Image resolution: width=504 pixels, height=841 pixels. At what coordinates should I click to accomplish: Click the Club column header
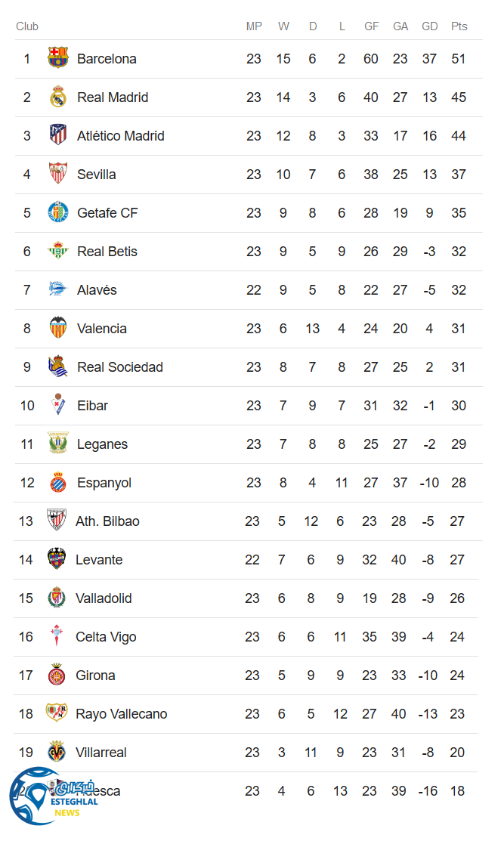pyautogui.click(x=27, y=26)
